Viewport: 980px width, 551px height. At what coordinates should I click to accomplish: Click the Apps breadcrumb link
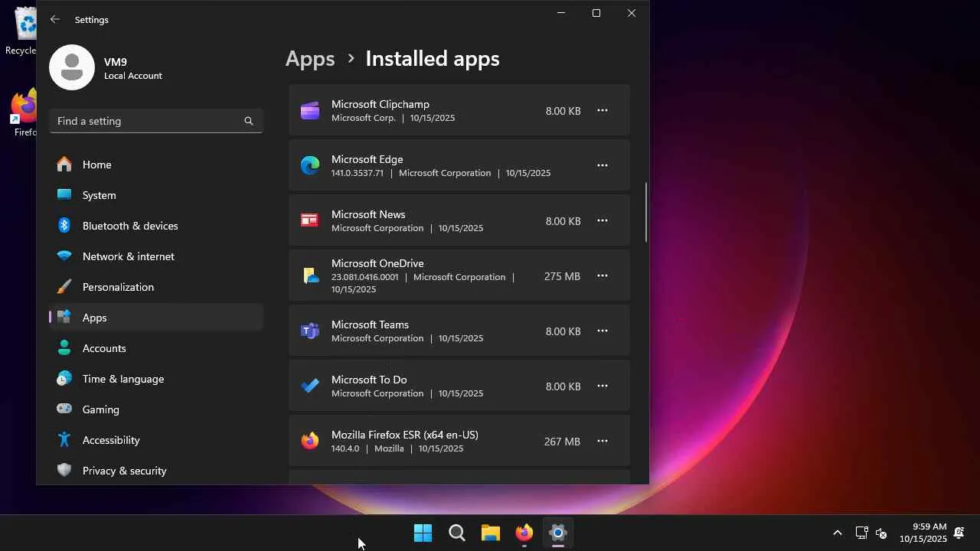(x=310, y=59)
